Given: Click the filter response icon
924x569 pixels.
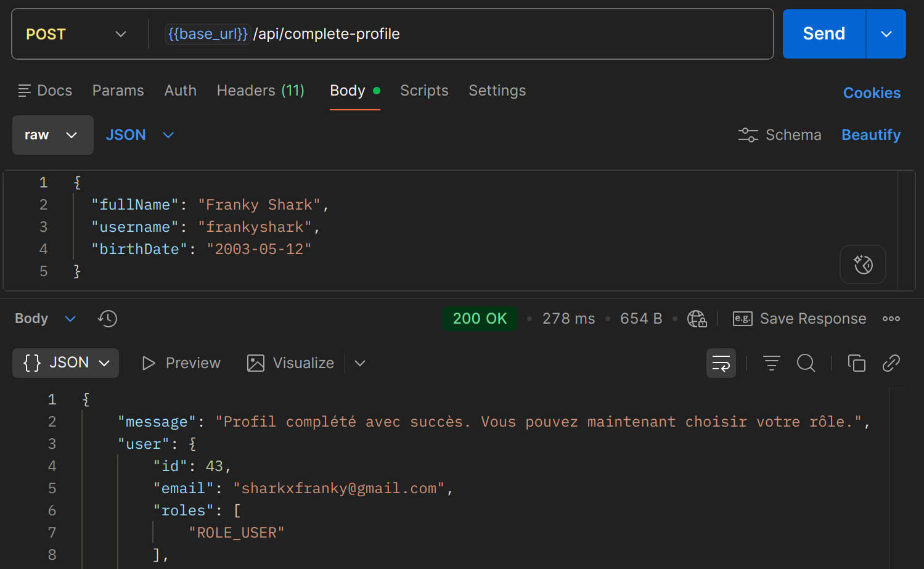Looking at the screenshot, I should 772,363.
